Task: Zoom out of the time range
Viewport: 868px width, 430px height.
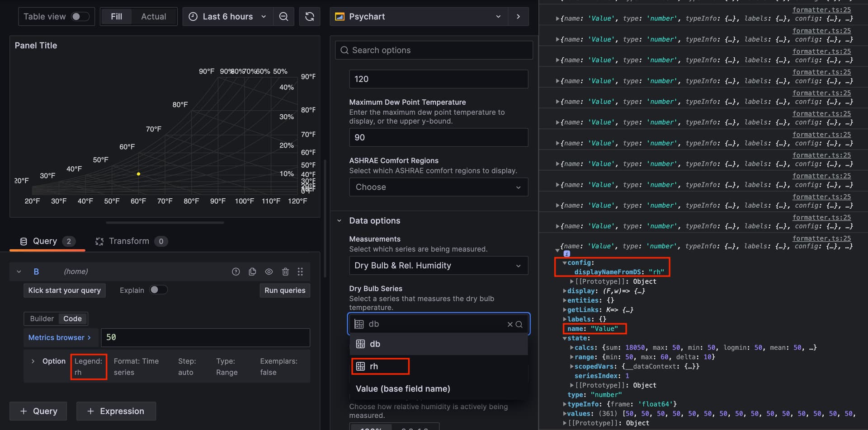Action: click(x=284, y=16)
